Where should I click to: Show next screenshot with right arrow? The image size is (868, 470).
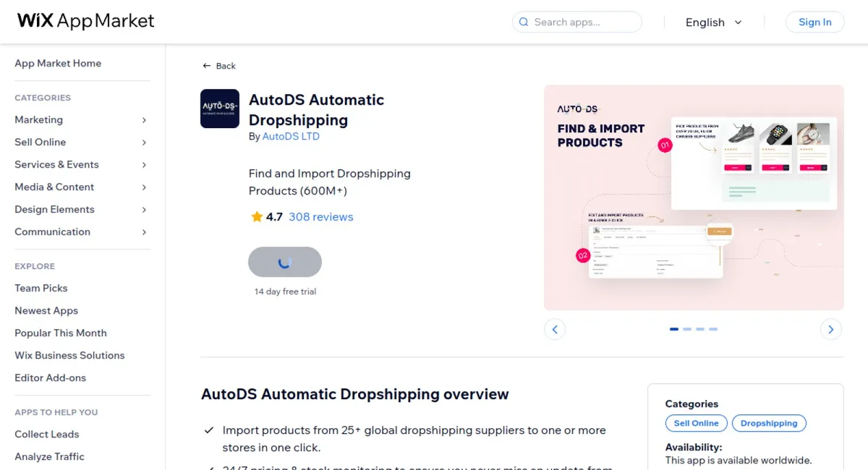[x=831, y=329]
